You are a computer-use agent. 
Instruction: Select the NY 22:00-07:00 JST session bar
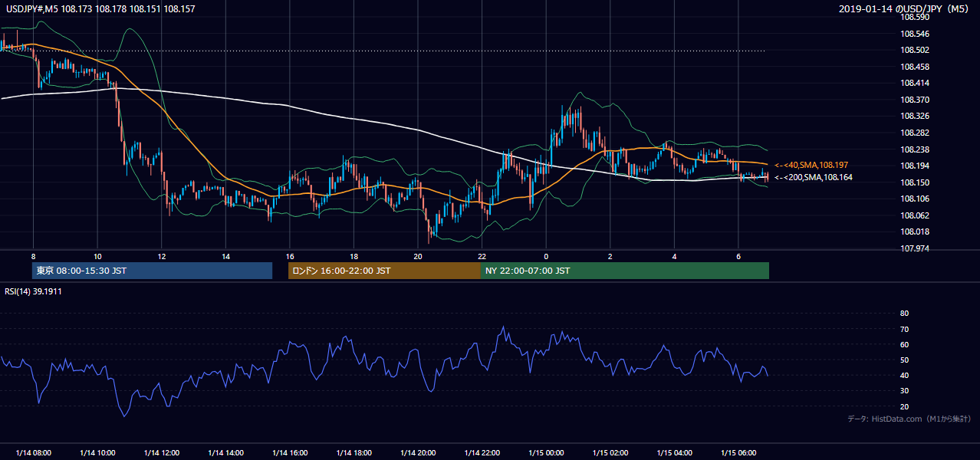point(625,271)
